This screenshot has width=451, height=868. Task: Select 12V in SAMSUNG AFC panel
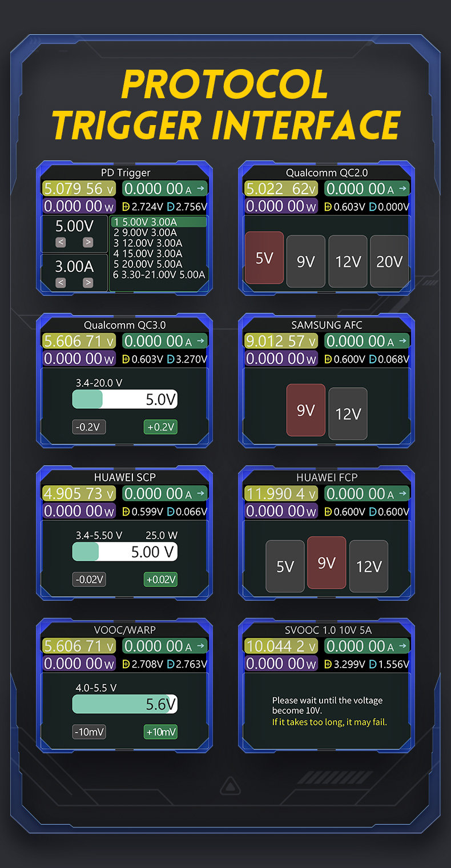[x=348, y=413]
